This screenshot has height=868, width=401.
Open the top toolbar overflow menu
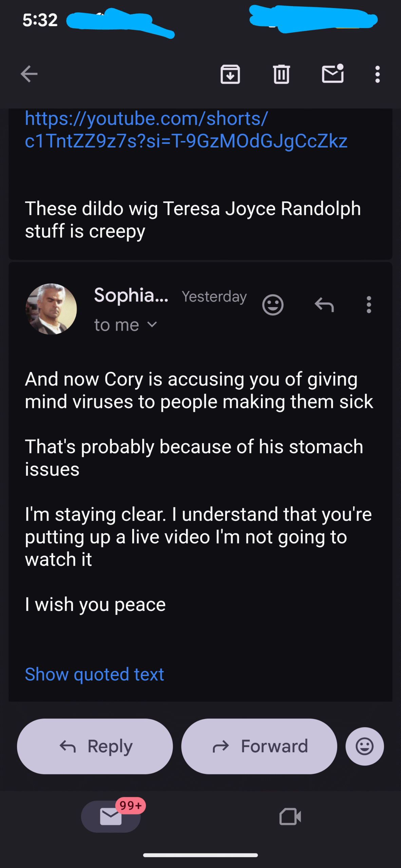(377, 74)
